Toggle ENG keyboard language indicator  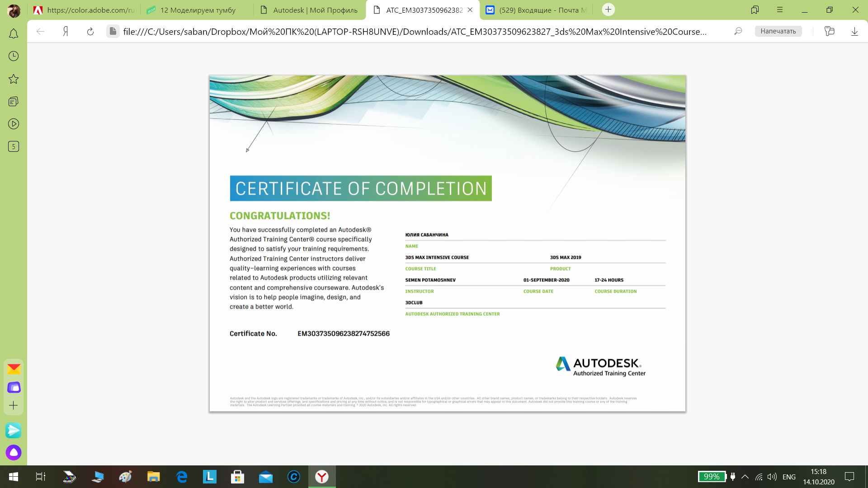click(789, 477)
